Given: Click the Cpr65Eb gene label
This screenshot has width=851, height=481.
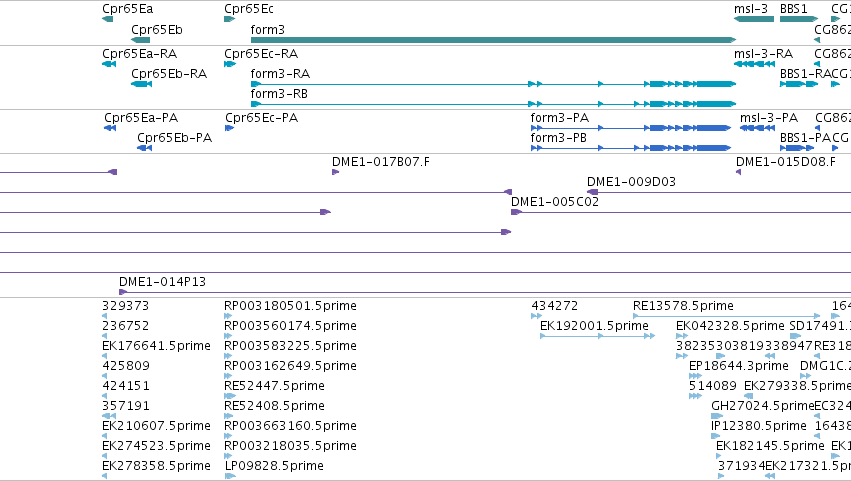Looking at the screenshot, I should (x=157, y=29).
